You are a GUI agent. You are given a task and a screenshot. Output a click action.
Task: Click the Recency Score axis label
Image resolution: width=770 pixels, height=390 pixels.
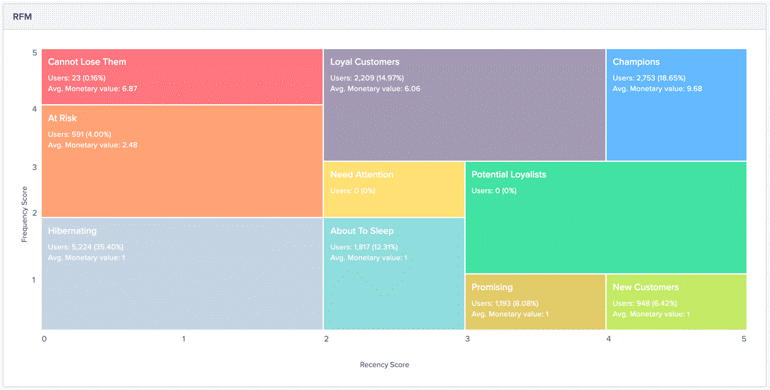(385, 364)
